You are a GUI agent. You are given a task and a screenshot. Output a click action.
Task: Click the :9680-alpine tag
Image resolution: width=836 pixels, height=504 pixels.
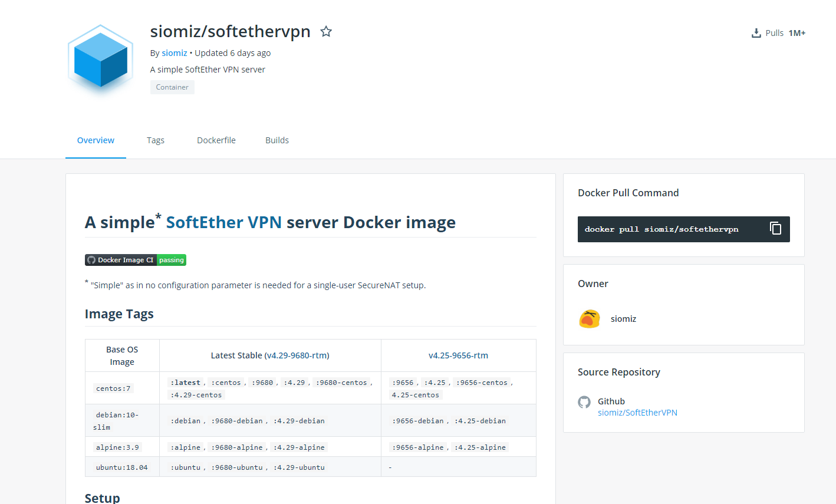click(x=237, y=447)
